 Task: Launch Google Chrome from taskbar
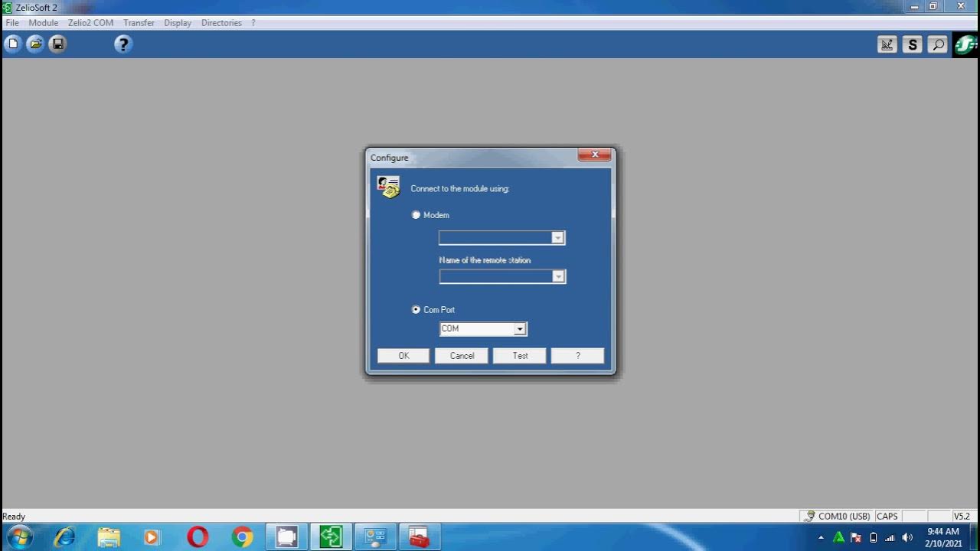point(243,537)
